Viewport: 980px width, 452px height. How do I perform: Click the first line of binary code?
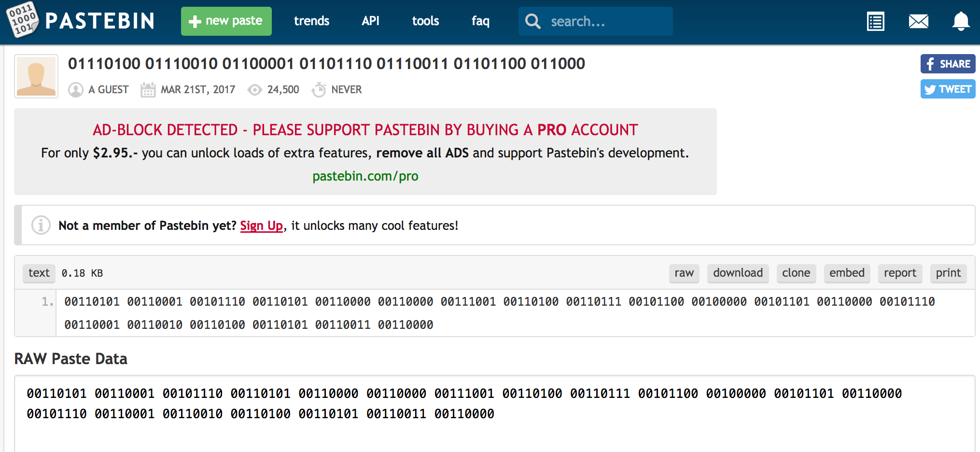click(x=500, y=302)
